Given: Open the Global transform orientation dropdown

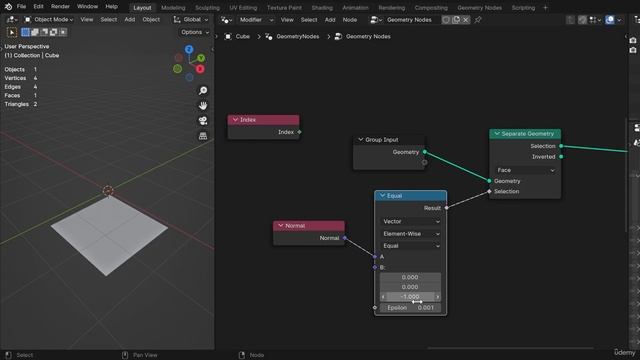Looking at the screenshot, I should [x=191, y=20].
